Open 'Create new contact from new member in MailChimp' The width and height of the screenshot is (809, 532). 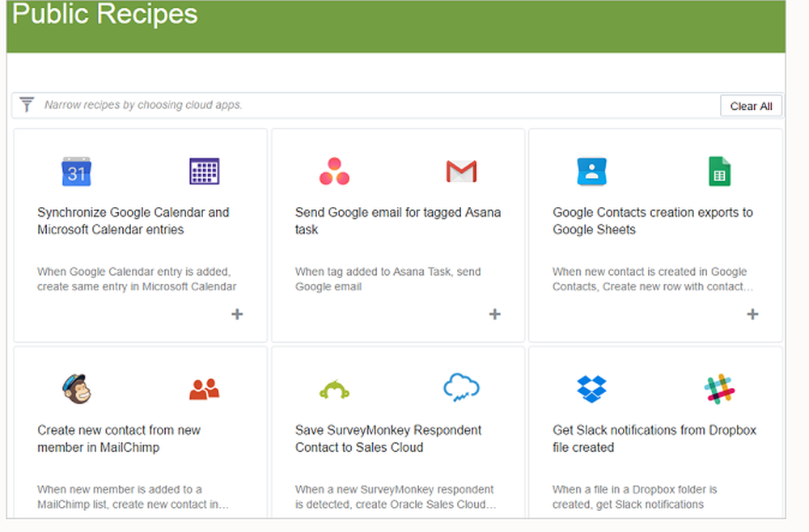(x=119, y=439)
